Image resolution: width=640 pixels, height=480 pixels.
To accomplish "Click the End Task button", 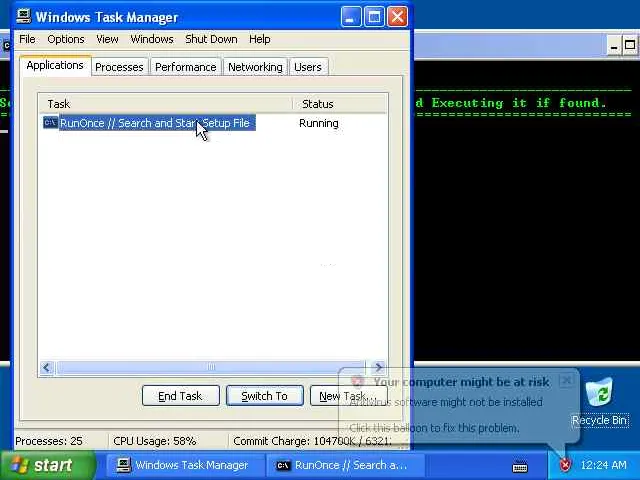I will pyautogui.click(x=180, y=396).
